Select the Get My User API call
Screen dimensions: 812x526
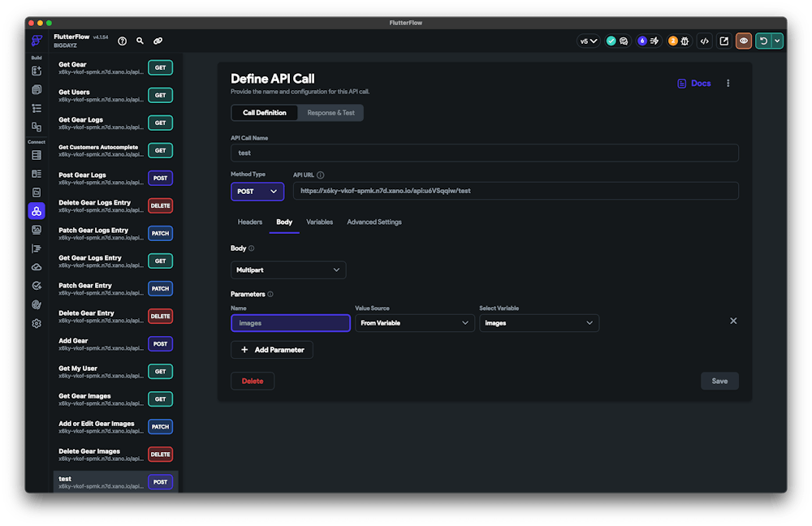tap(115, 372)
